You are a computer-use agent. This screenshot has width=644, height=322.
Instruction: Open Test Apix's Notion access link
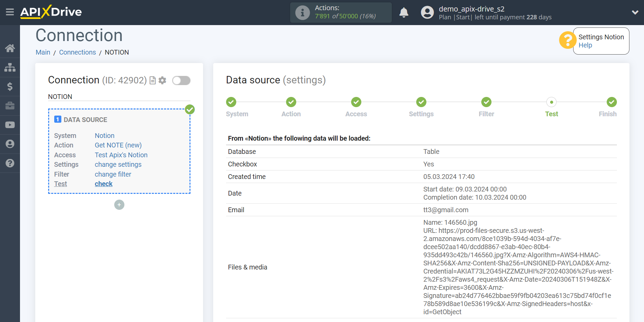coord(121,155)
